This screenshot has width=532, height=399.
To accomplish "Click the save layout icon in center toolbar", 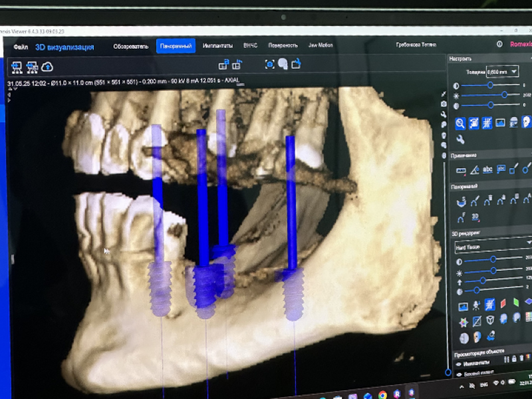I will 224,64.
